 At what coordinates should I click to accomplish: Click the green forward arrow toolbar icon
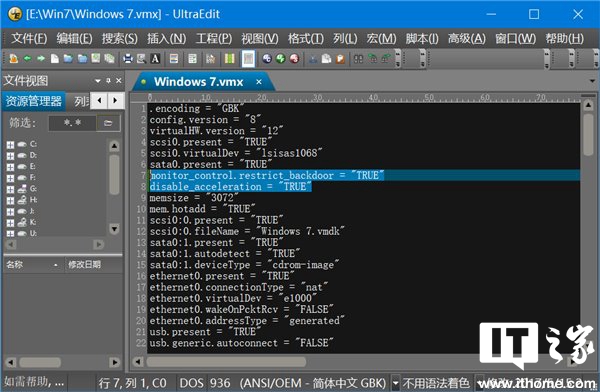pyautogui.click(x=41, y=59)
